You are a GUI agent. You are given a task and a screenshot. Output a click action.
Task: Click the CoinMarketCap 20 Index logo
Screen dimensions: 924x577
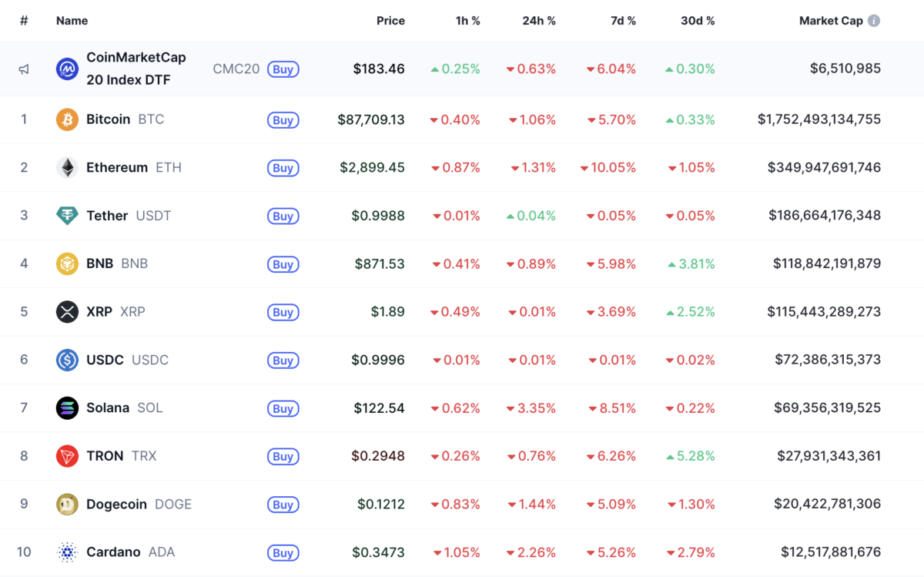click(67, 69)
